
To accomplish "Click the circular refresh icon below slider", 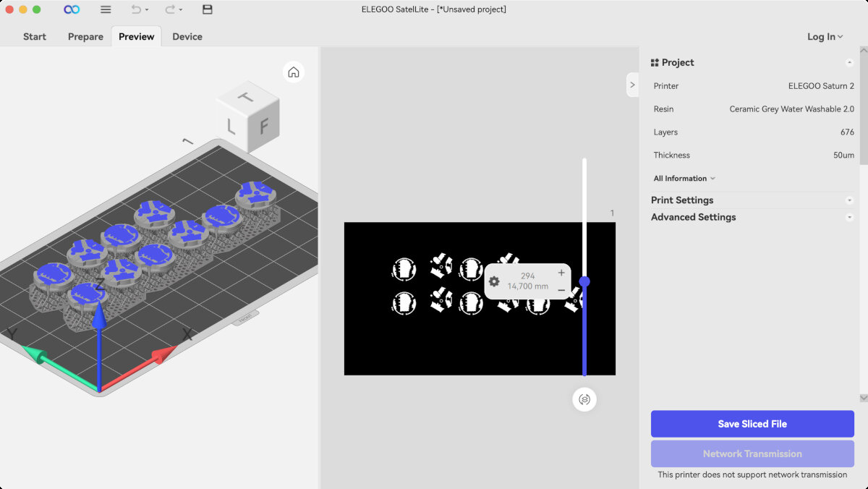I will [584, 399].
